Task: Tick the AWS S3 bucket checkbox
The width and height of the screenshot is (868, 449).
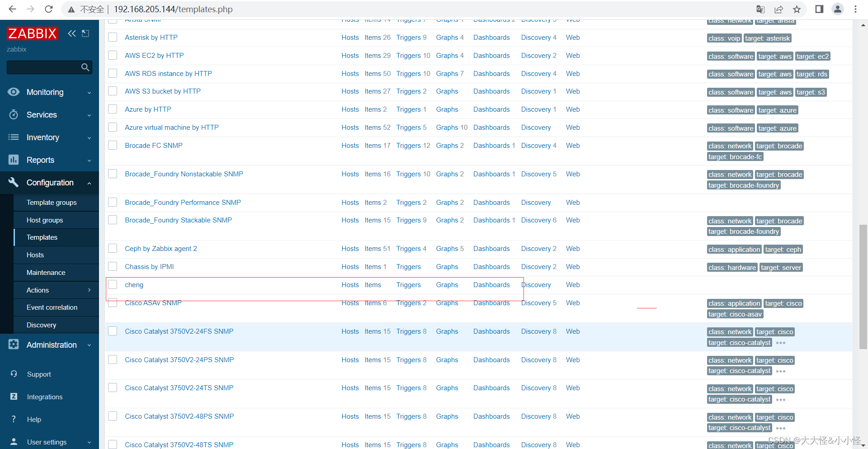Action: pyautogui.click(x=113, y=91)
